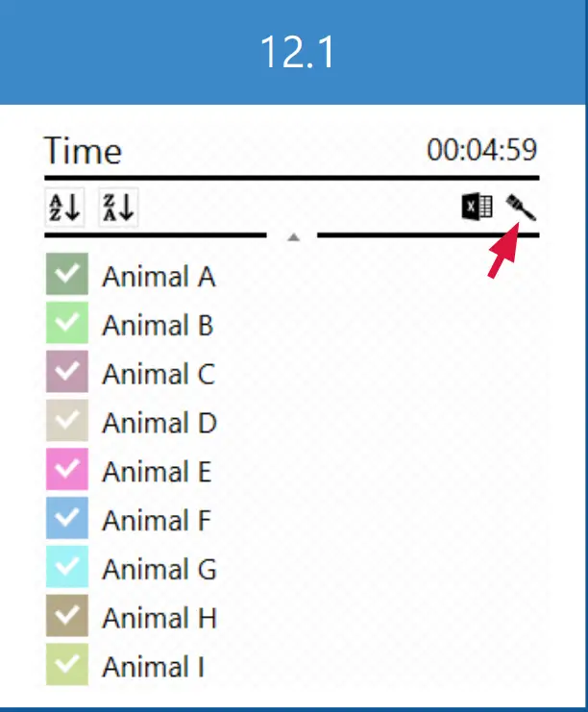Toggle the Animal D checkbox
This screenshot has width=588, height=712.
[66, 422]
